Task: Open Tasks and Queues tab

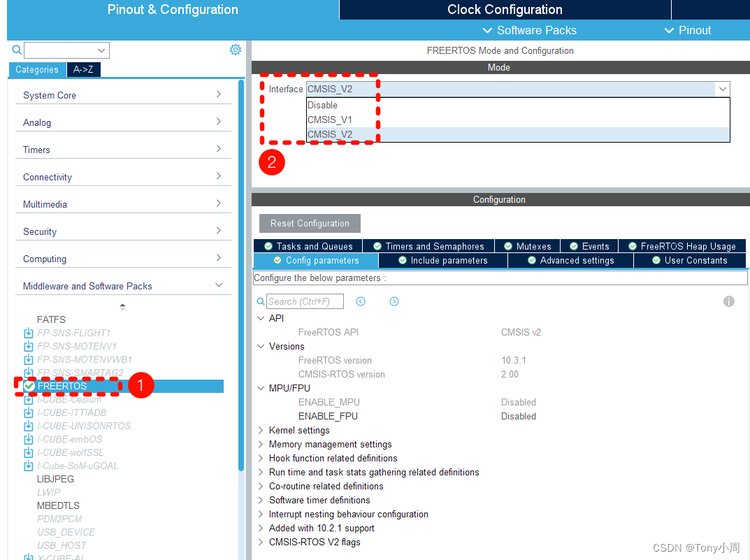Action: click(308, 246)
